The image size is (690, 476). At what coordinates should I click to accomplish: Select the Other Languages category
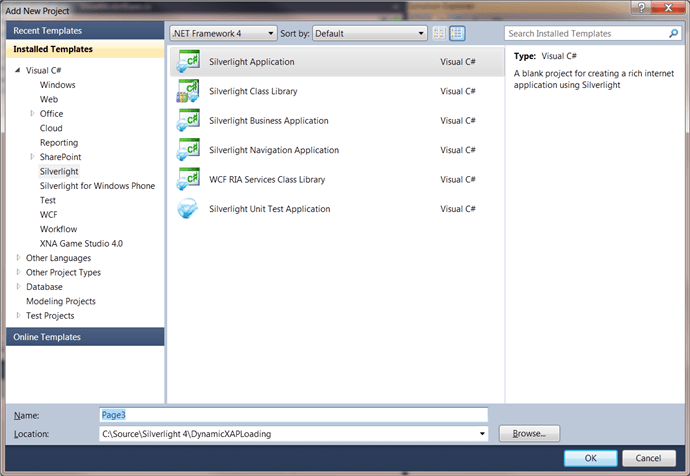tap(59, 258)
